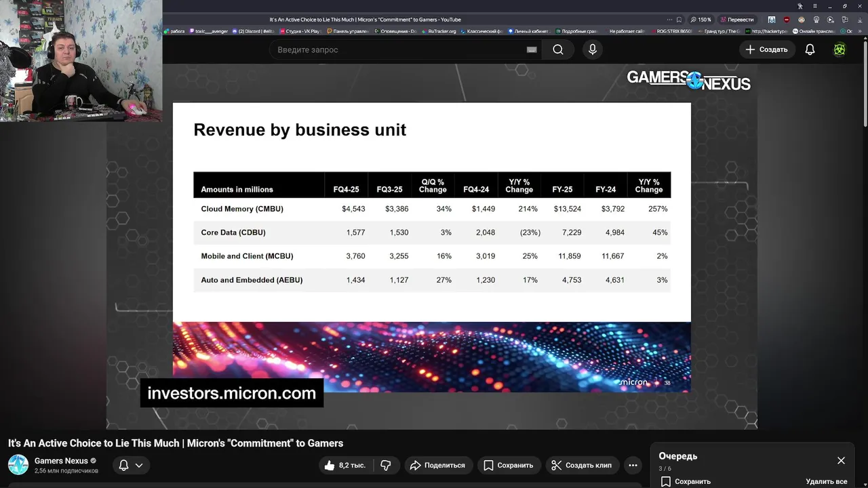Viewport: 868px width, 488px height.
Task: Click the Перевести translate button
Action: tap(737, 20)
